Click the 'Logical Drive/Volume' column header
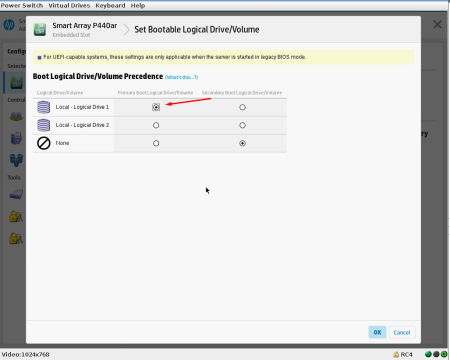 coord(60,93)
